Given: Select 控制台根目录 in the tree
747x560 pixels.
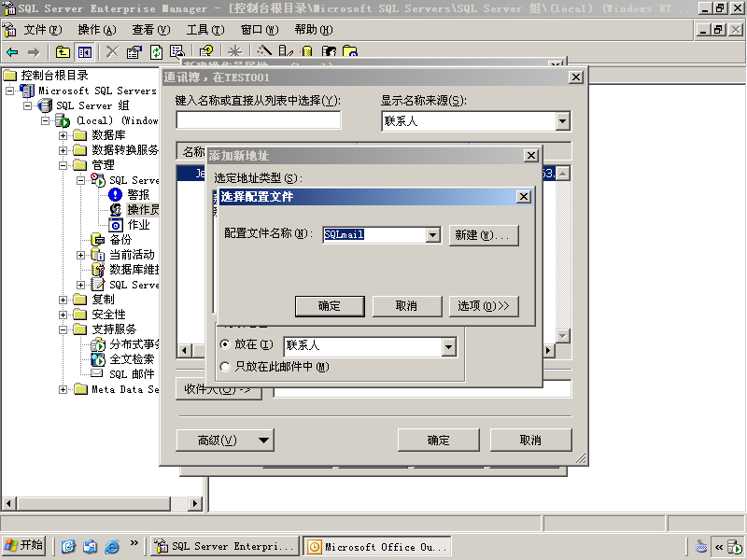Looking at the screenshot, I should pyautogui.click(x=54, y=76).
